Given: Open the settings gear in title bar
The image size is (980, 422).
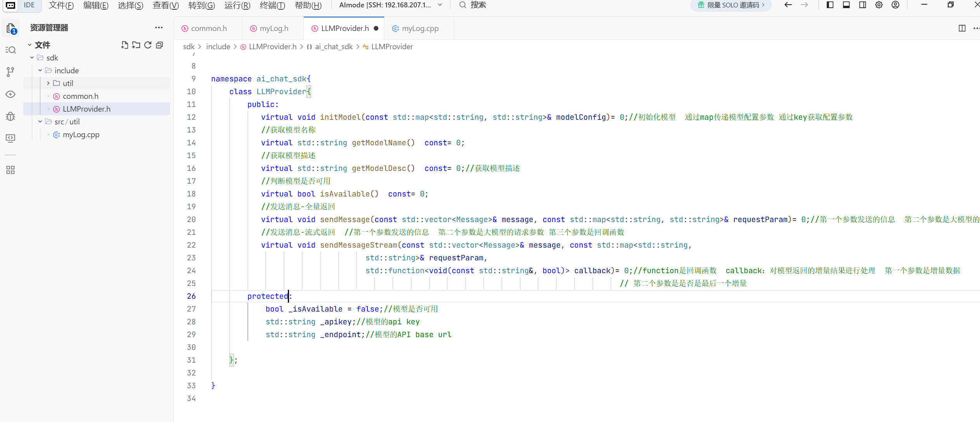Looking at the screenshot, I should 879,5.
